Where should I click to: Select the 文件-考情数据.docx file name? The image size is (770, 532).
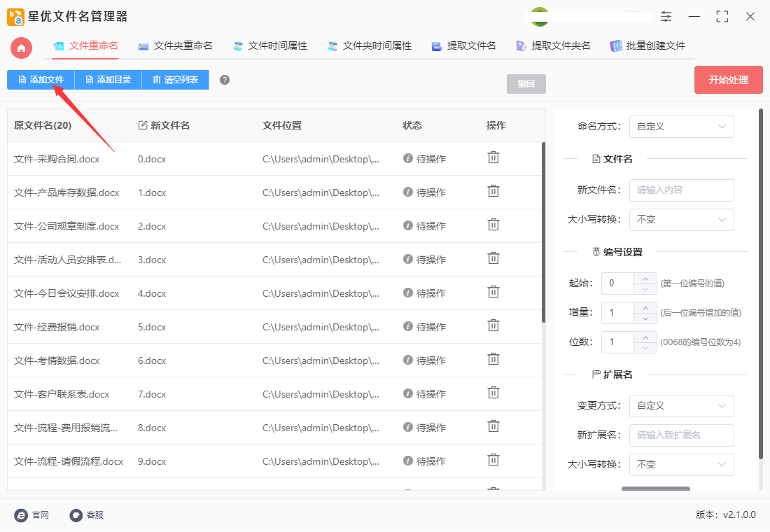57,360
